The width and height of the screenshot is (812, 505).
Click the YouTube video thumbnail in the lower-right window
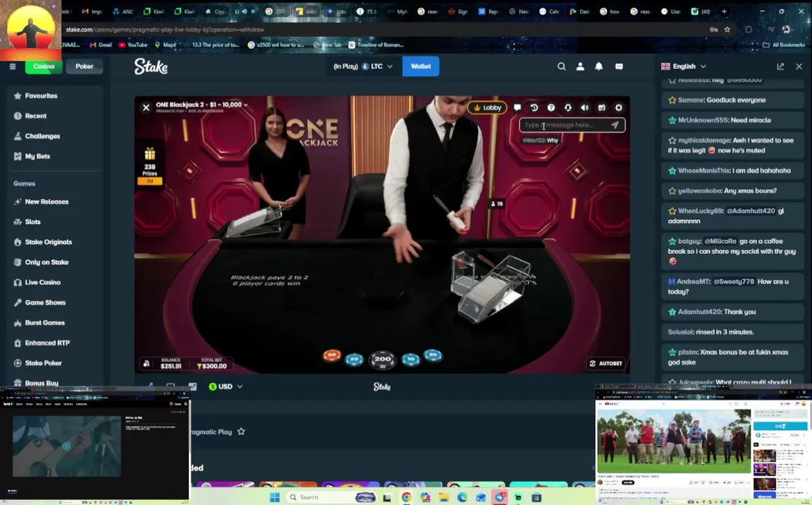tap(673, 441)
